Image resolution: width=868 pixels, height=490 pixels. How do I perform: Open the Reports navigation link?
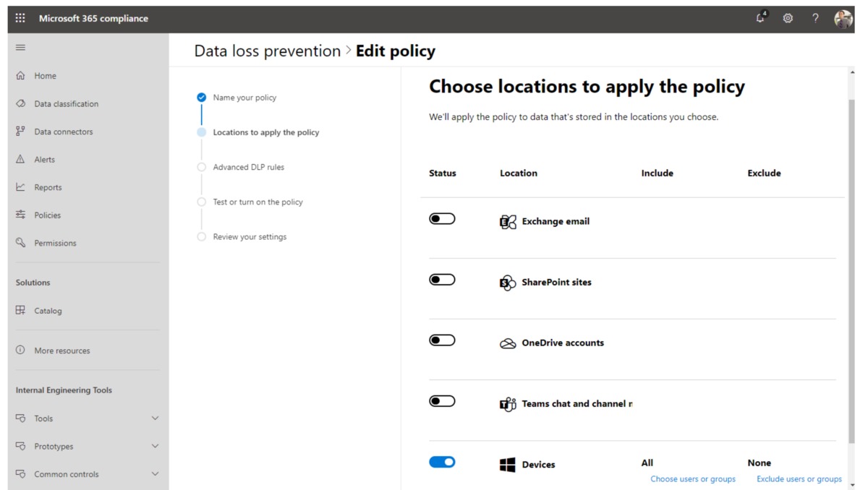point(48,187)
